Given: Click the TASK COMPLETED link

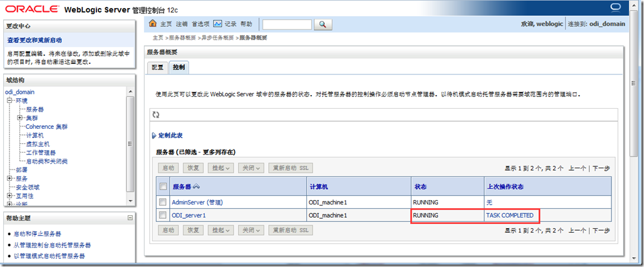Looking at the screenshot, I should tap(510, 215).
